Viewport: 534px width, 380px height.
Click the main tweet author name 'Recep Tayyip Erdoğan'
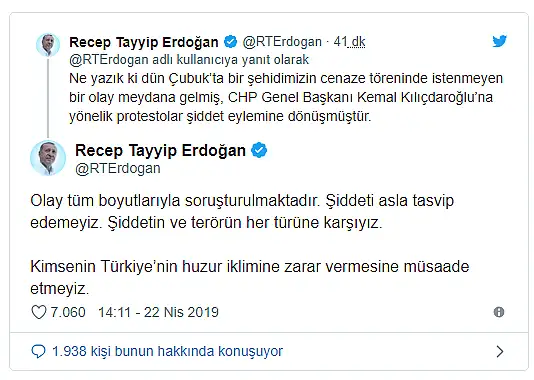(x=160, y=150)
